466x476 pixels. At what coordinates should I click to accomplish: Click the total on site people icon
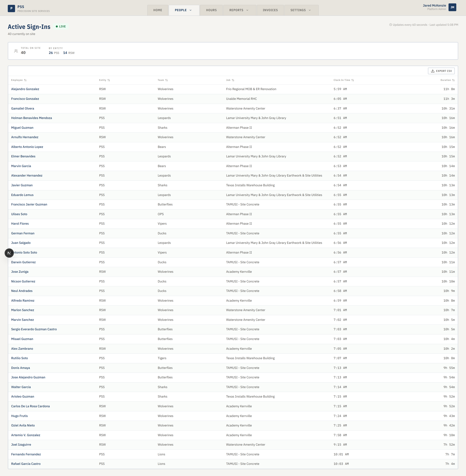pos(16,51)
